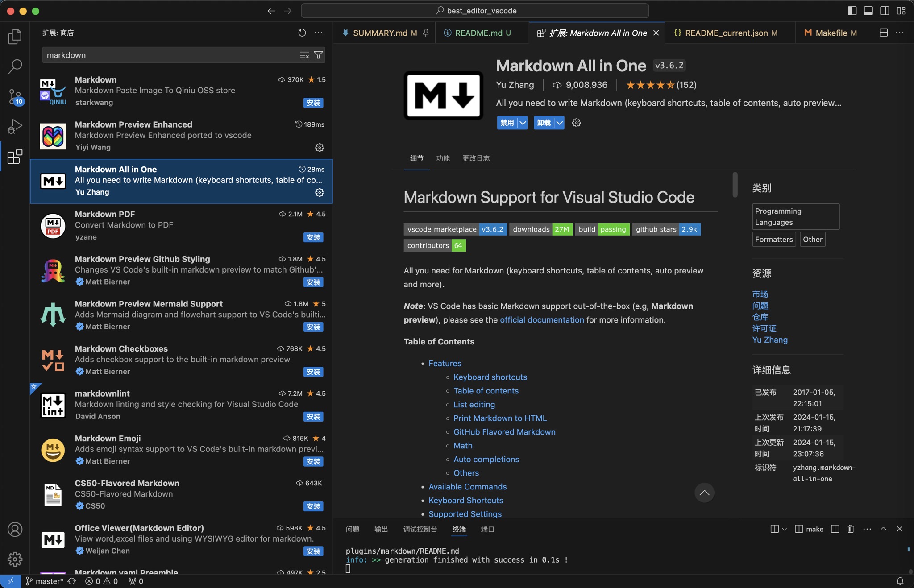
Task: Close the Markdown All in One tab
Action: pyautogui.click(x=656, y=33)
